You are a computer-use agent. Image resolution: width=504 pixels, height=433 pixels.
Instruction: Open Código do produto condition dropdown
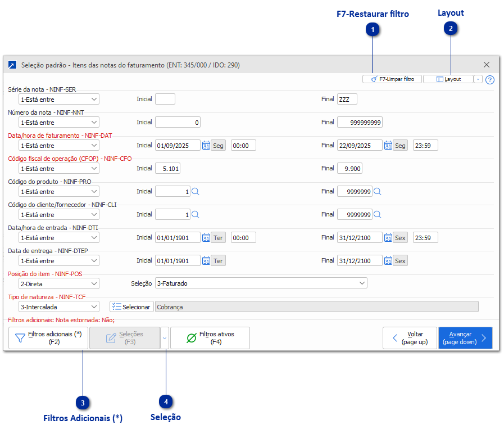pyautogui.click(x=59, y=191)
